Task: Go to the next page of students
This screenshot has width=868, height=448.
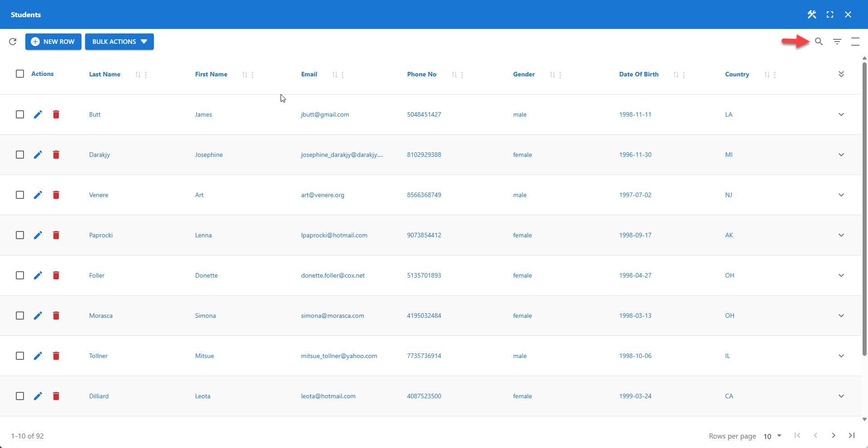Action: [833, 436]
